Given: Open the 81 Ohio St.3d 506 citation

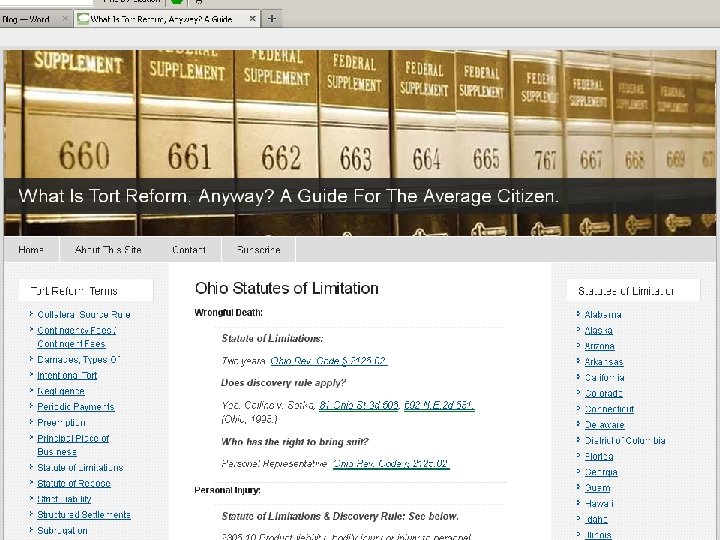Looking at the screenshot, I should pyautogui.click(x=359, y=405).
